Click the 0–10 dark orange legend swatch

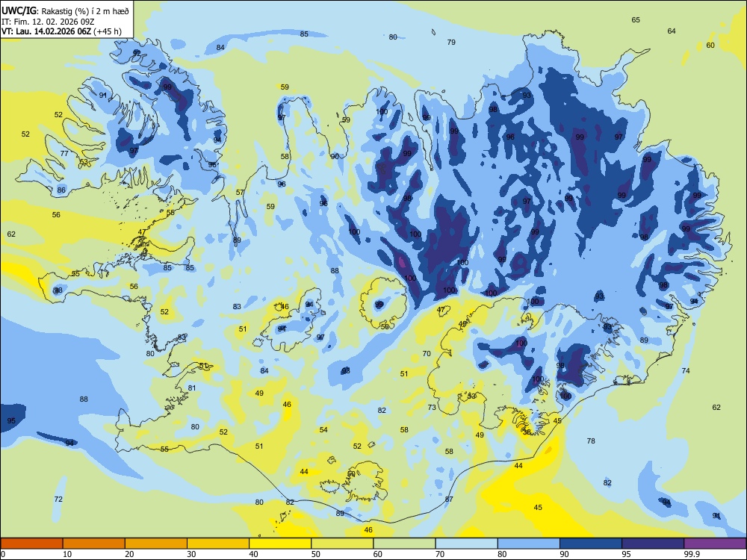31,544
